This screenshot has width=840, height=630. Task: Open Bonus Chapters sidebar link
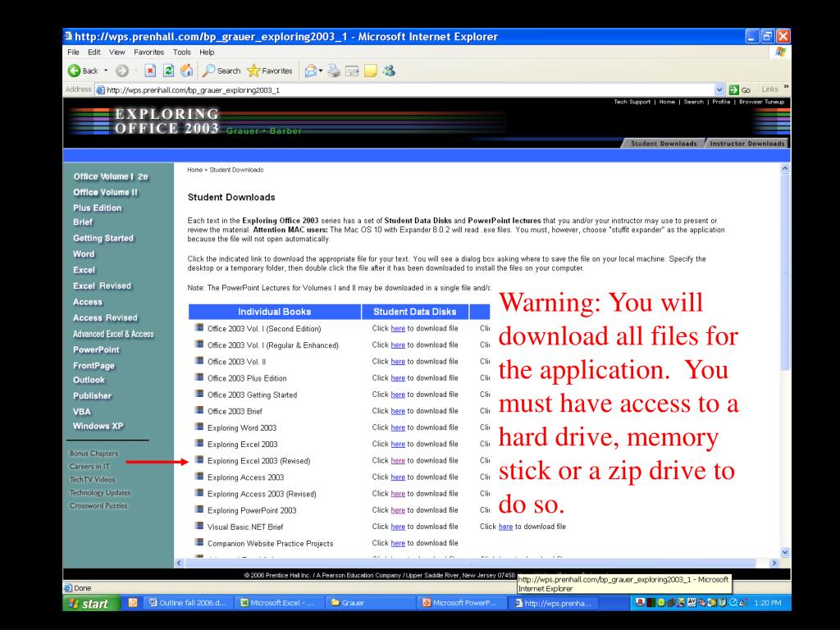[x=94, y=453]
